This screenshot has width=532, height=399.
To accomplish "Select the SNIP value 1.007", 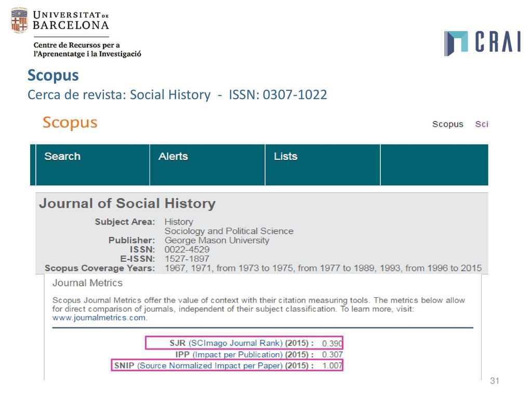I will [x=332, y=366].
